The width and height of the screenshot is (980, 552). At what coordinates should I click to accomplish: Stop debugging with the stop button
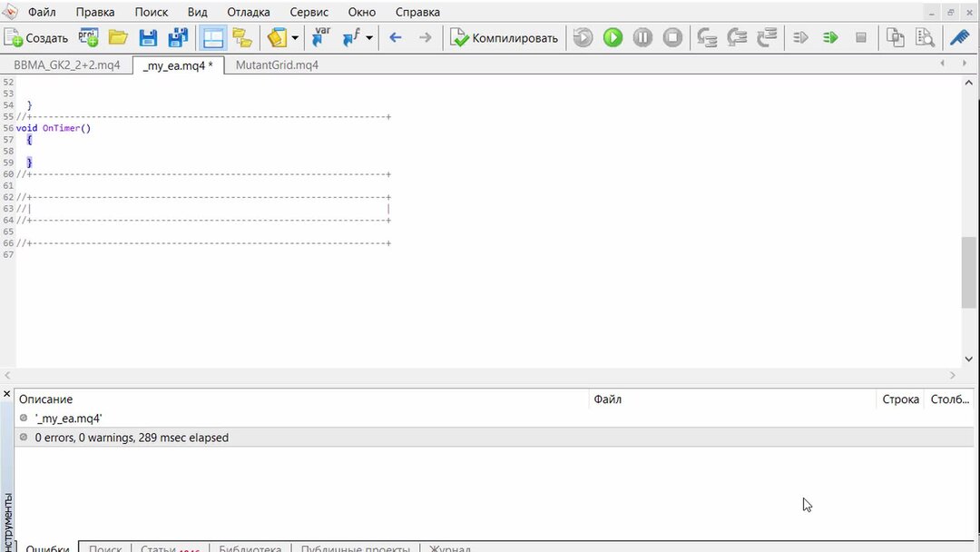click(672, 38)
